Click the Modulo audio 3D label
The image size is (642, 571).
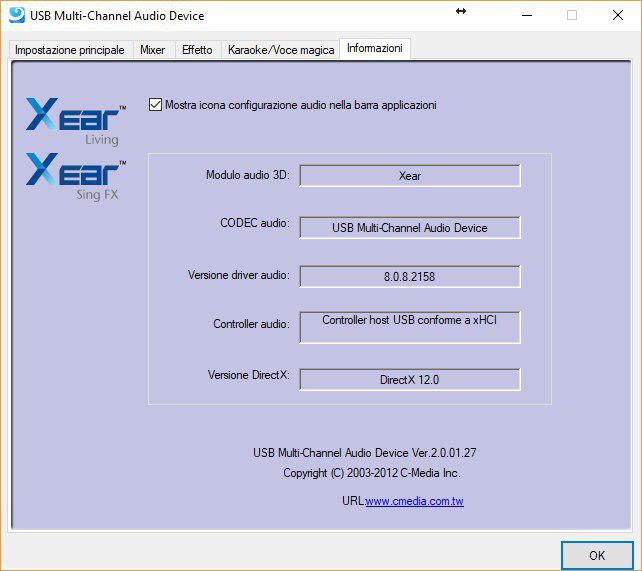248,175
